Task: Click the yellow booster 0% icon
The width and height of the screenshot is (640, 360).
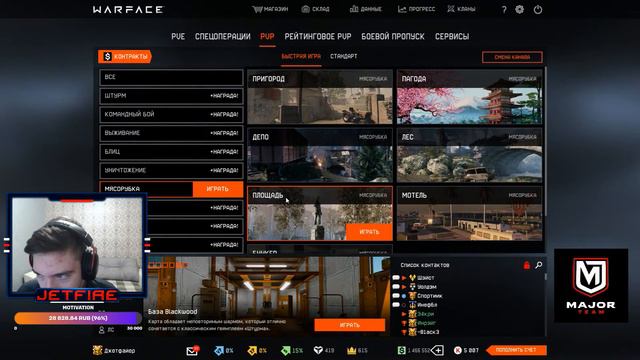Action: click(x=252, y=350)
